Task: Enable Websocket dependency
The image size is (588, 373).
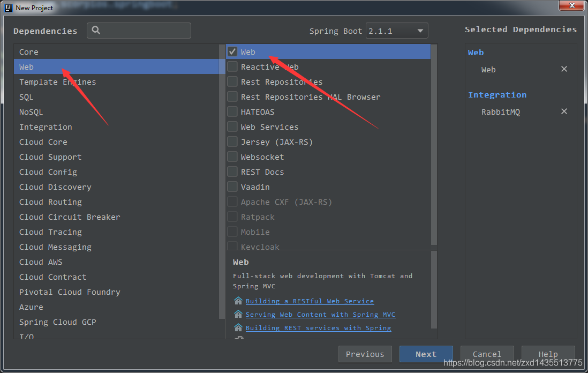Action: (x=232, y=157)
